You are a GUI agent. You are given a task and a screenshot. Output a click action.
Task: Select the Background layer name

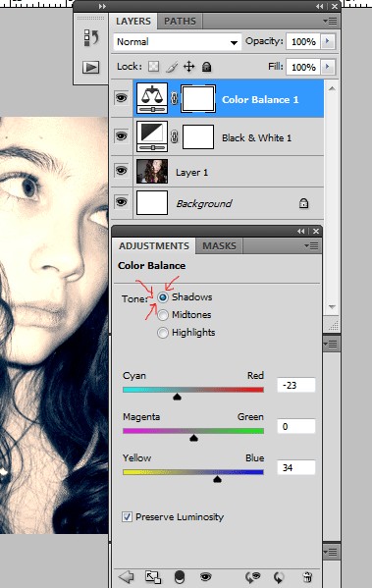click(x=204, y=203)
